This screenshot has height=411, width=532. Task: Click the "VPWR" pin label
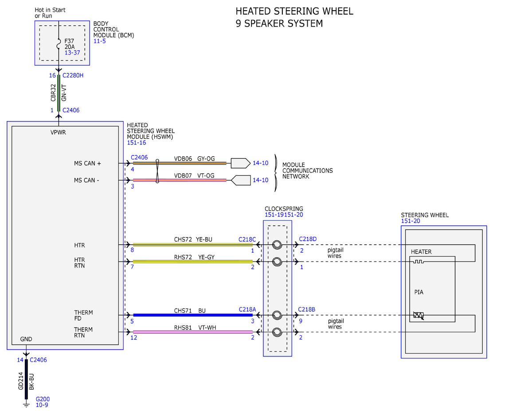[x=58, y=132]
